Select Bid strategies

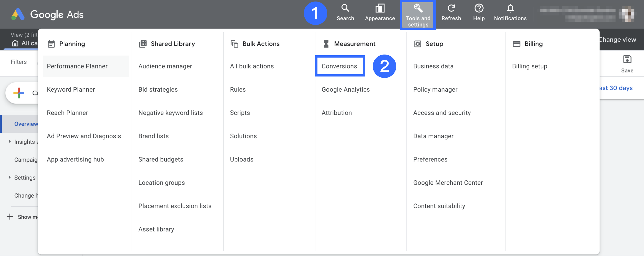[158, 89]
